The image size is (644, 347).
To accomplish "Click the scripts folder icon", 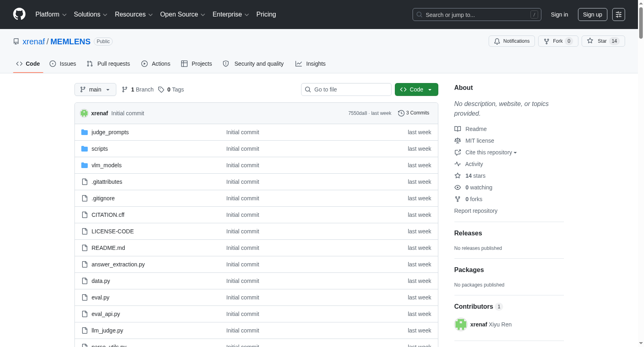I will click(85, 149).
